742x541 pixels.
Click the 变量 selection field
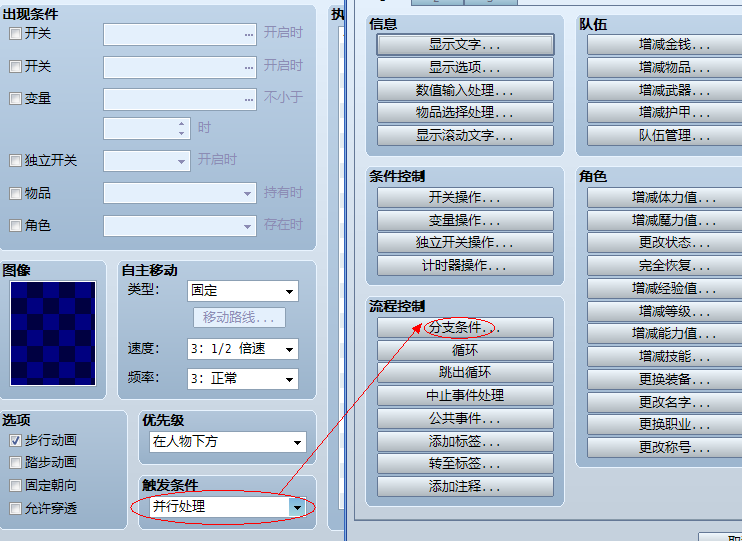coord(180,99)
